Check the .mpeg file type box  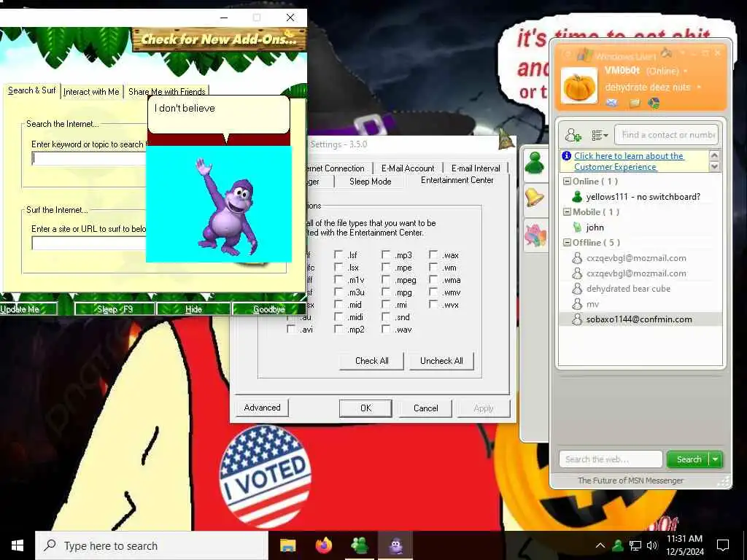386,279
